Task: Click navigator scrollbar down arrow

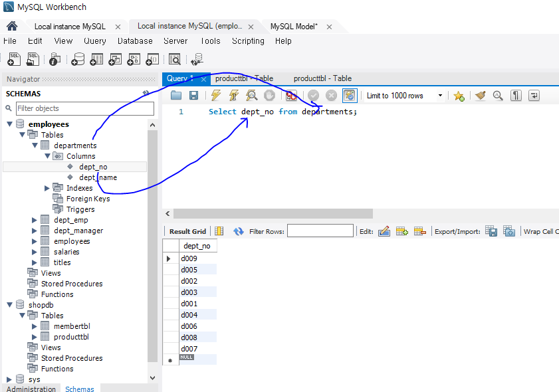Action: click(x=153, y=378)
